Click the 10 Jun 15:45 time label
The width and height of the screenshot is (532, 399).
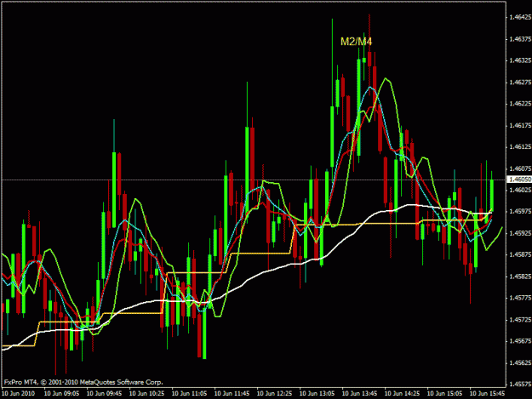(487, 393)
